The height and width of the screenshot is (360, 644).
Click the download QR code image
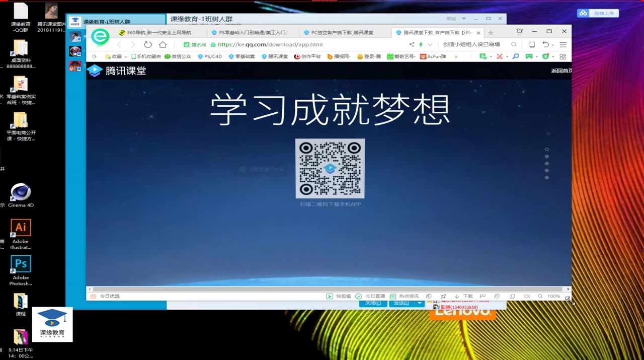pos(330,169)
